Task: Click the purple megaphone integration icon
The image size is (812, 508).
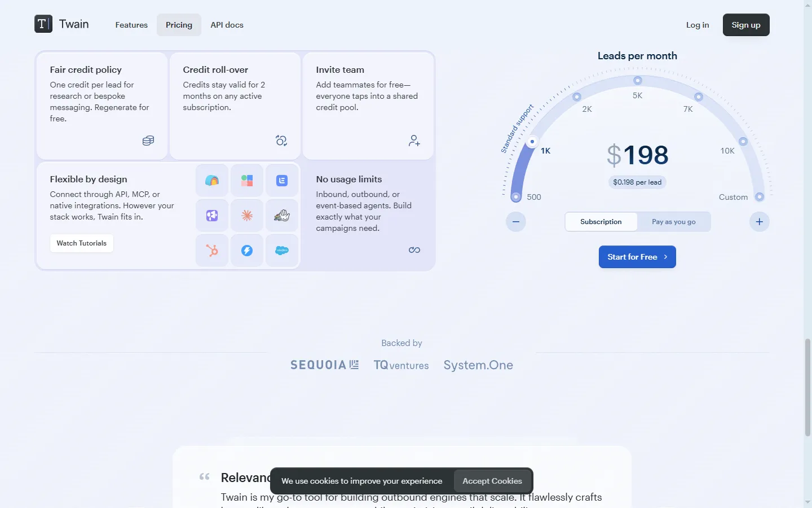Action: point(211,215)
